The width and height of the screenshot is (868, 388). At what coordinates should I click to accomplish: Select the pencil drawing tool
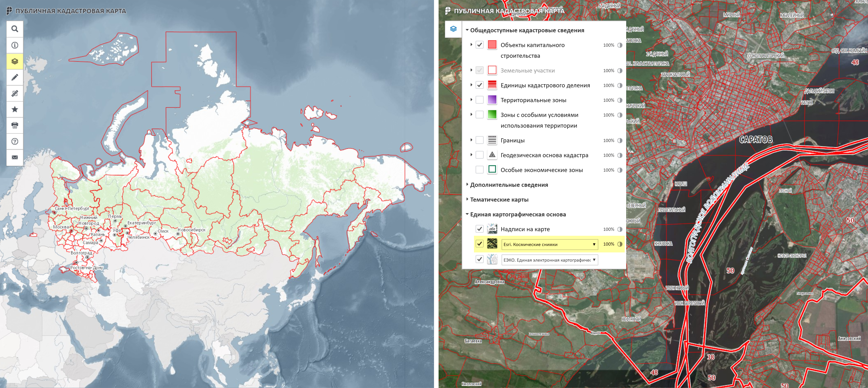click(15, 77)
